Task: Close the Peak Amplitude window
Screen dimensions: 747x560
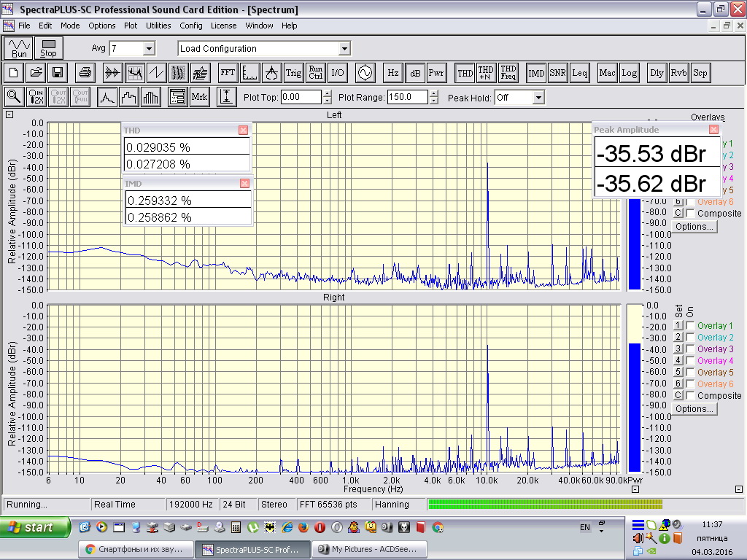Action: click(713, 129)
